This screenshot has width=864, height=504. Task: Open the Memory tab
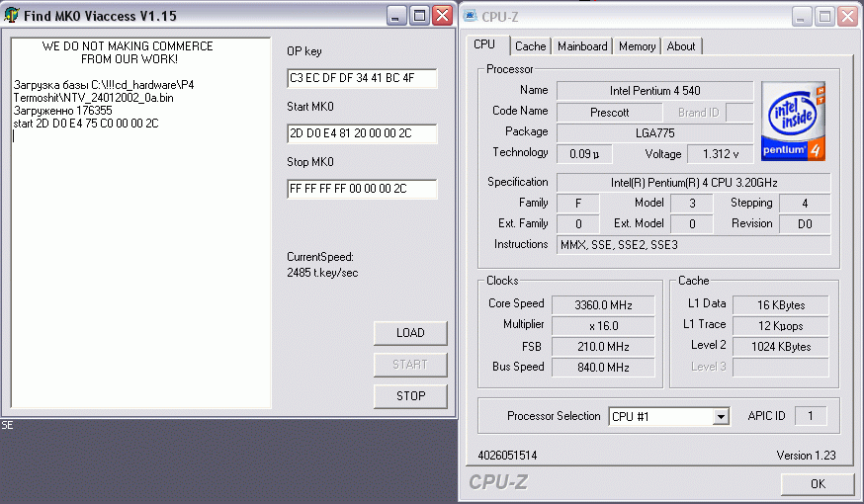(x=637, y=46)
